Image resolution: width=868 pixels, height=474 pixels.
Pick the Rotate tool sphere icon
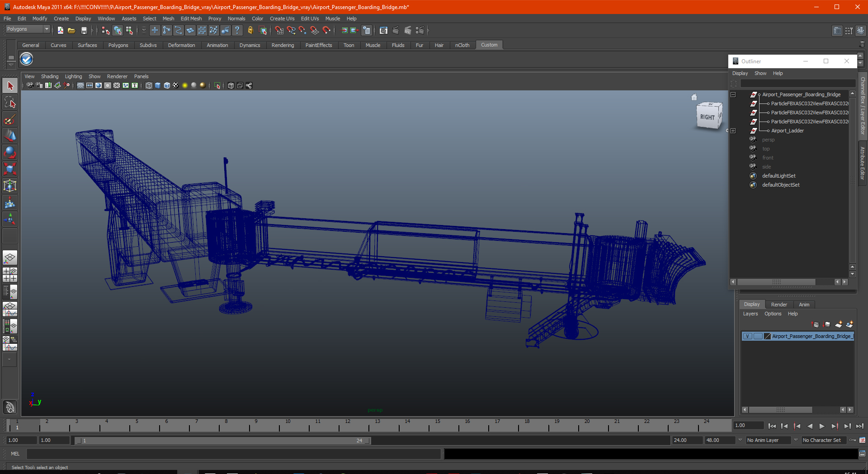pyautogui.click(x=10, y=153)
